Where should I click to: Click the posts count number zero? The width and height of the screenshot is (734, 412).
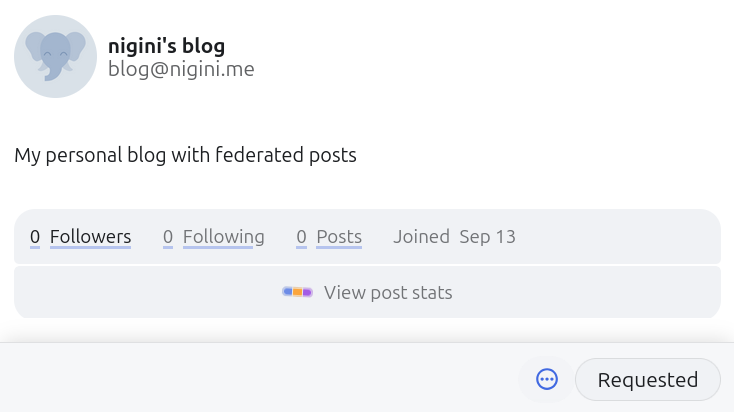coord(301,237)
